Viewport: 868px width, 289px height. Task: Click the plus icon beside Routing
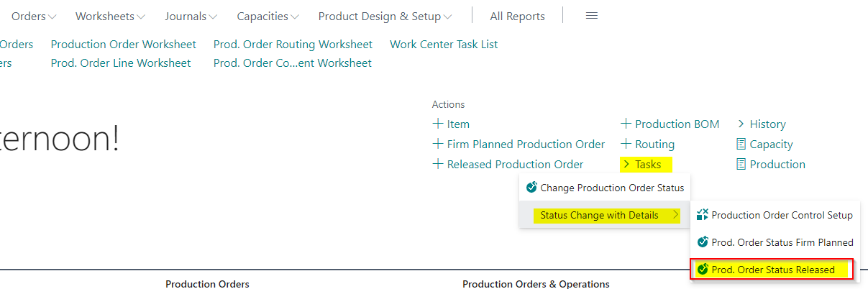[626, 144]
